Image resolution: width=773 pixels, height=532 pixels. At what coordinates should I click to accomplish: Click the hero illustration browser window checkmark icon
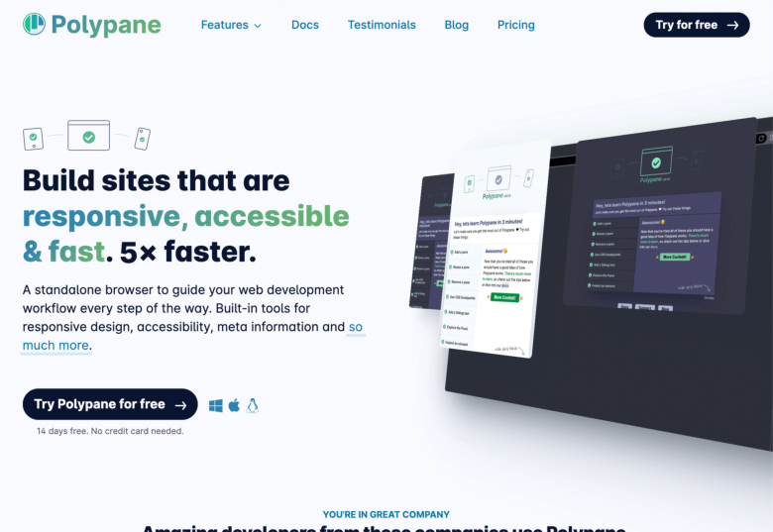89,136
